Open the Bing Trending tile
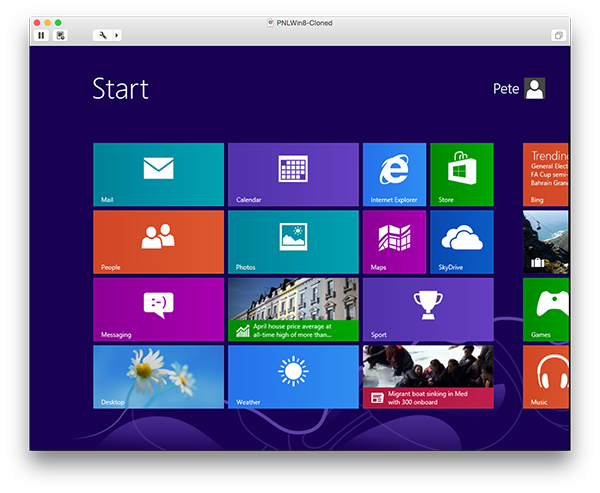This screenshot has width=600, height=493. (x=546, y=175)
